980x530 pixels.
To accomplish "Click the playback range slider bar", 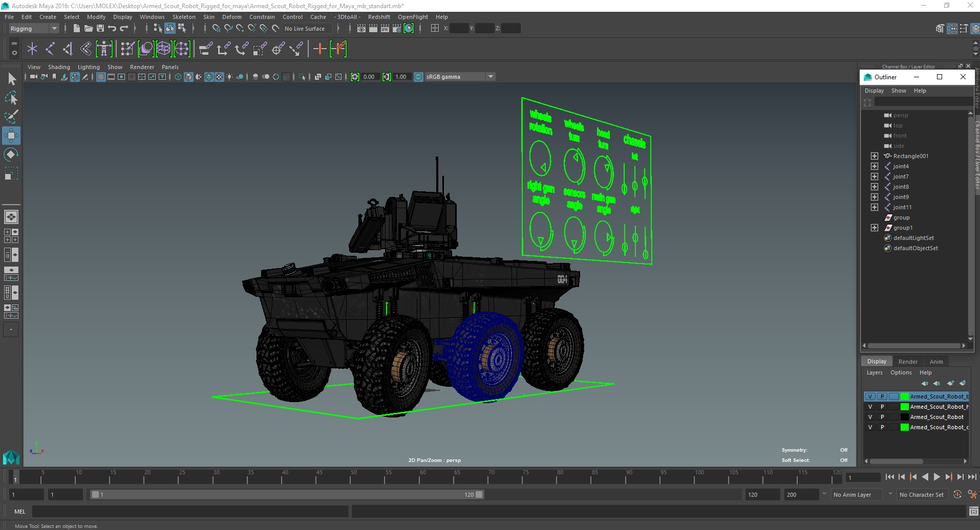I will [287, 495].
